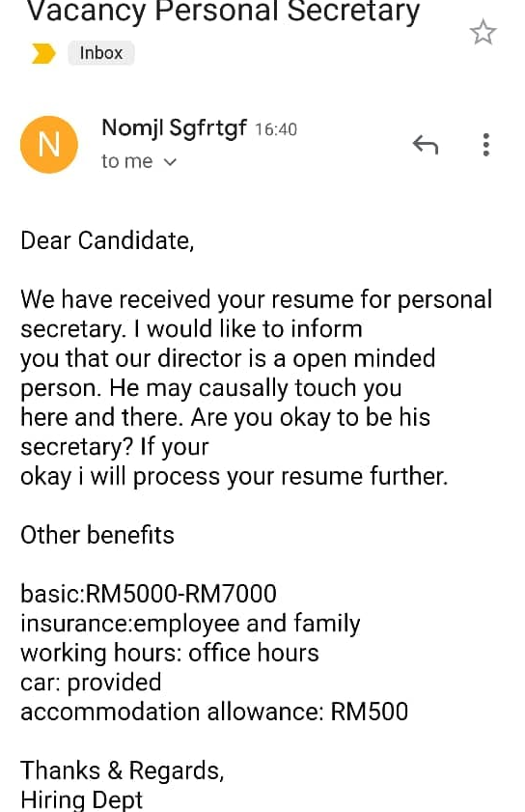The width and height of the screenshot is (525, 812).
Task: Toggle the yellow importance marker
Action: coord(43,53)
